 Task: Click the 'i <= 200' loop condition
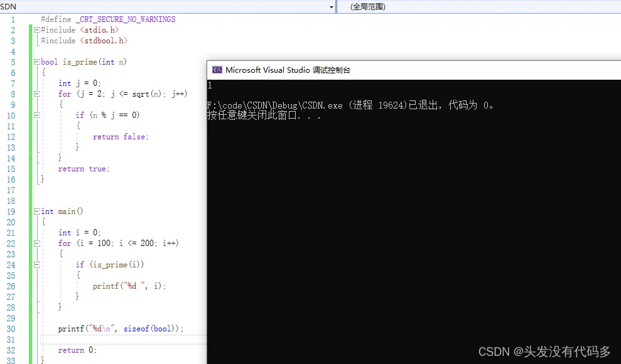pos(138,244)
